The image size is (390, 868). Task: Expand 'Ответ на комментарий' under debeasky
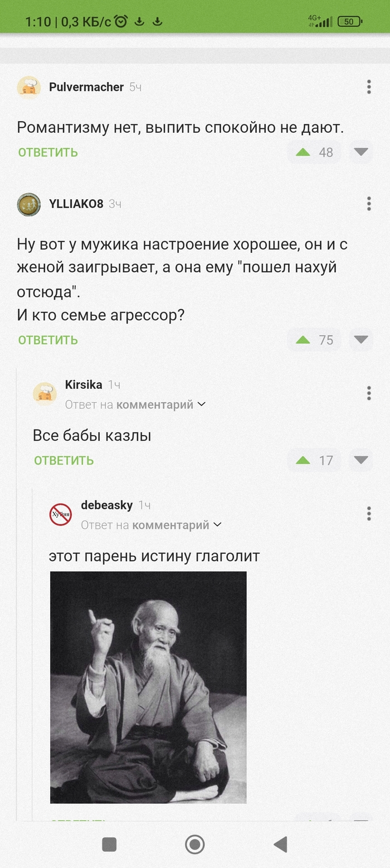152,525
